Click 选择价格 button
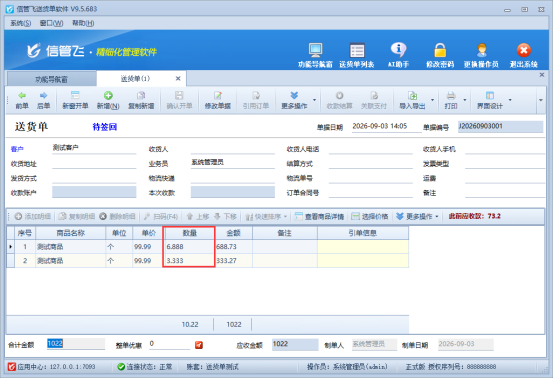This screenshot has width=553, height=378. point(370,217)
